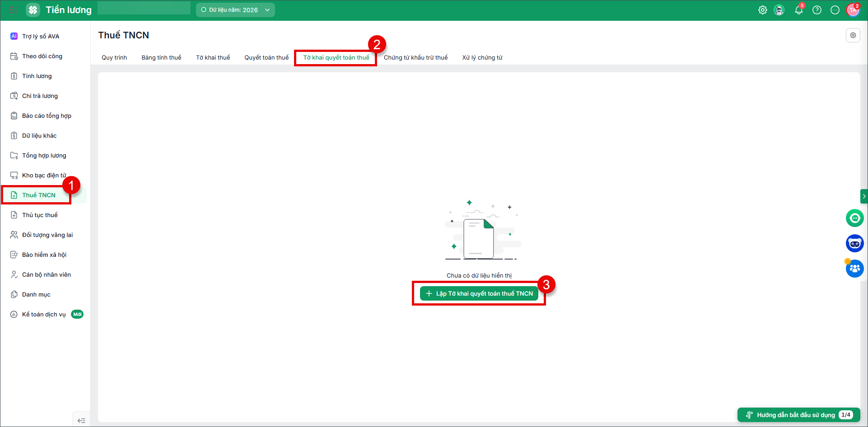Open Bảo hiểm xã hội sidebar item

click(45, 255)
